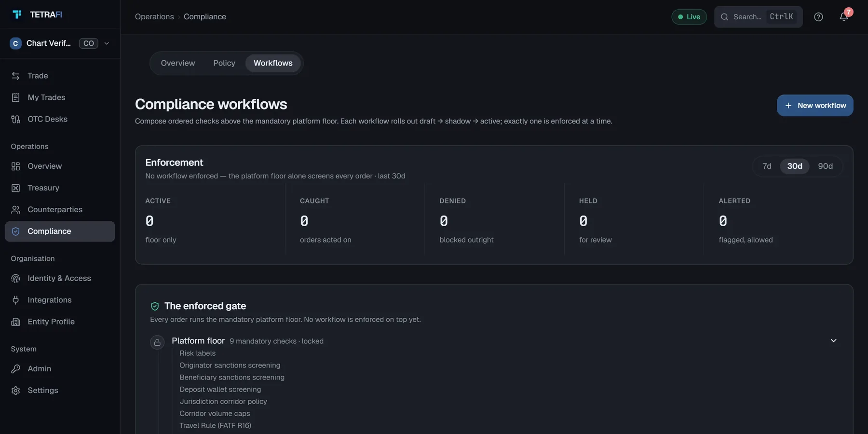Click the Settings gear icon
Screen dimensions: 868x434
pyautogui.click(x=16, y=391)
